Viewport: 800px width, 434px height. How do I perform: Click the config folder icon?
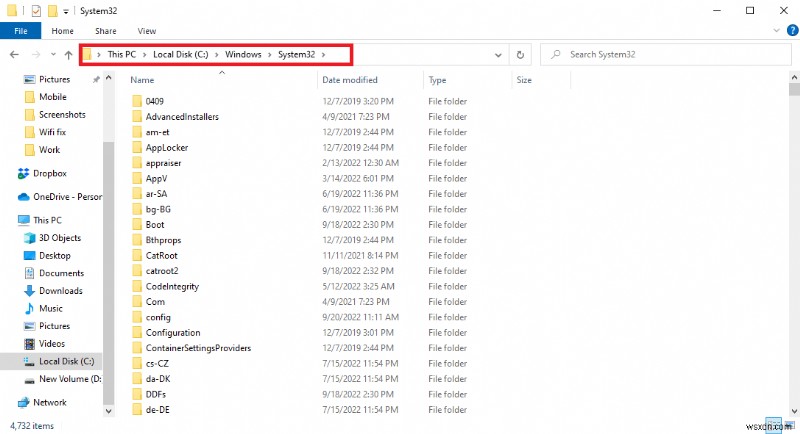click(137, 317)
